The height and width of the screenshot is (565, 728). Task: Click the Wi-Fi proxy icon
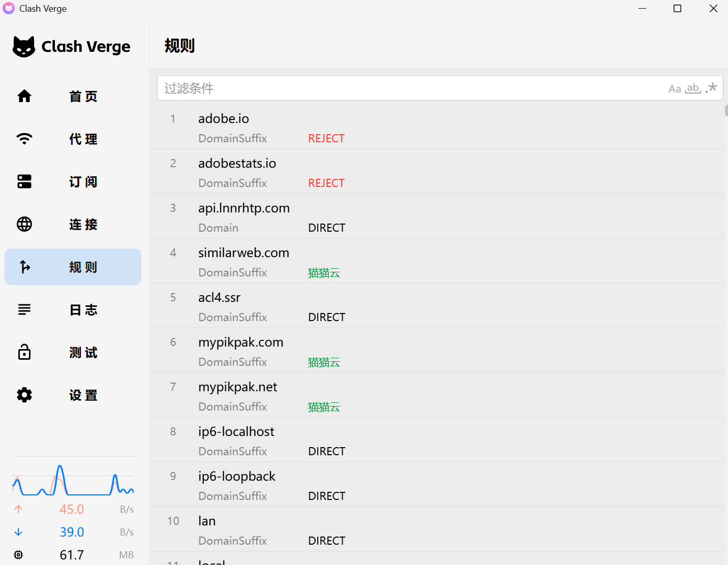(24, 139)
